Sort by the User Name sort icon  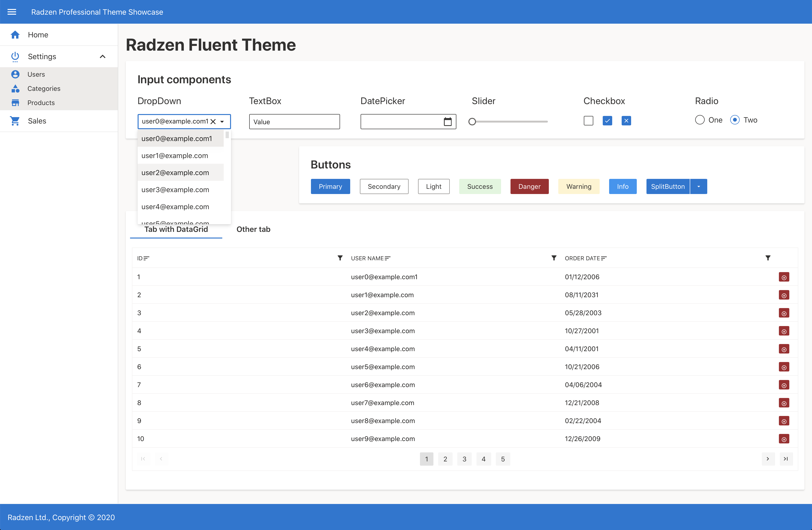coord(388,259)
